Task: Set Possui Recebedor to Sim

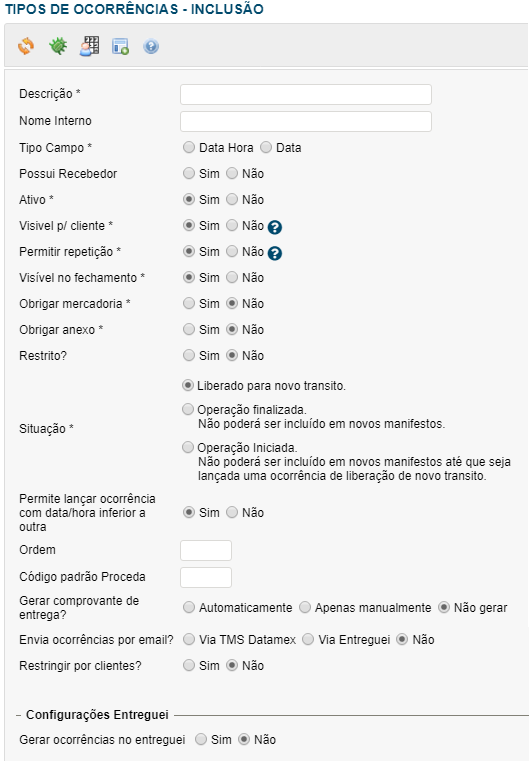Action: pyautogui.click(x=189, y=173)
